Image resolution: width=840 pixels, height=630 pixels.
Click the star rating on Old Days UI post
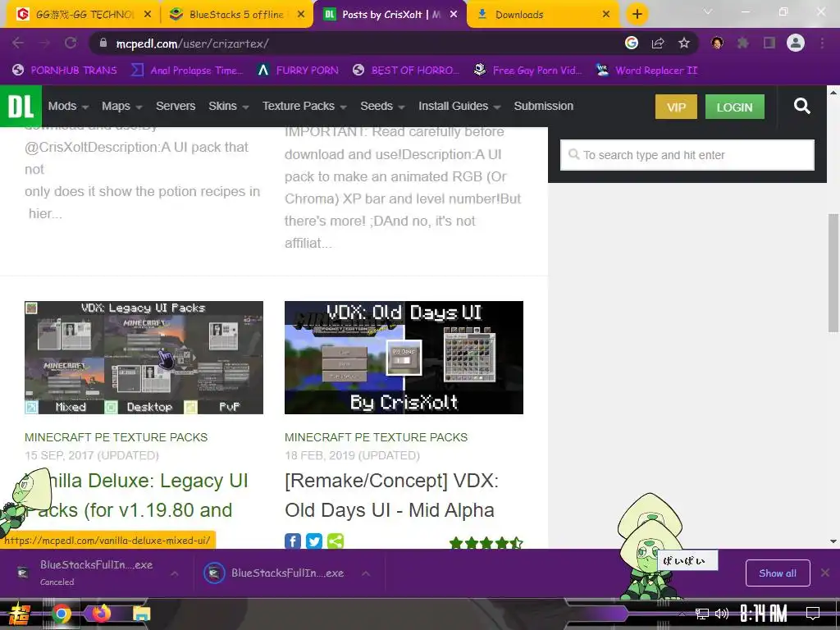(x=486, y=543)
